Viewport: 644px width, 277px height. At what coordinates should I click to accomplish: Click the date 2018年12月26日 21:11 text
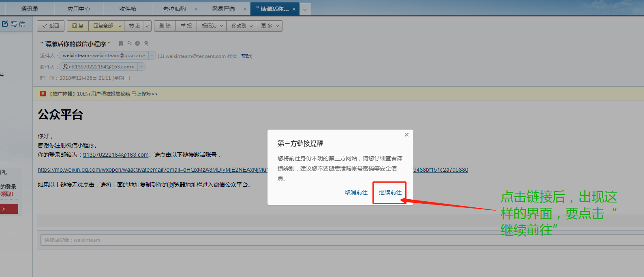85,78
